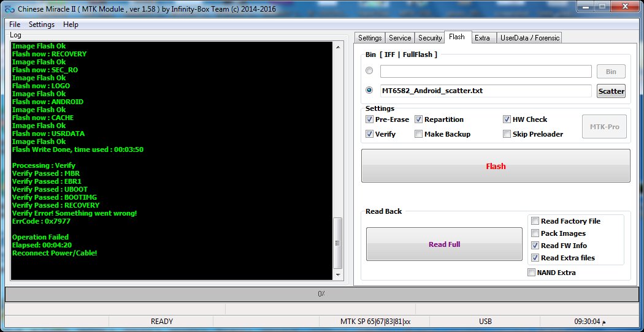The width and height of the screenshot is (644, 332).
Task: Open the Settings menu
Action: 42,25
